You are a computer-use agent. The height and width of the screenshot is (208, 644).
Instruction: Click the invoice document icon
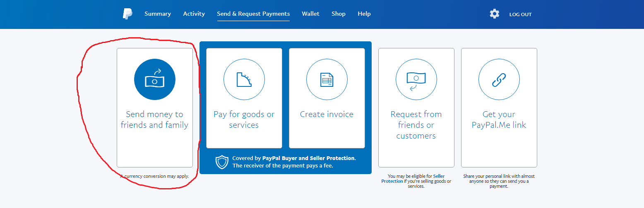pos(327,79)
